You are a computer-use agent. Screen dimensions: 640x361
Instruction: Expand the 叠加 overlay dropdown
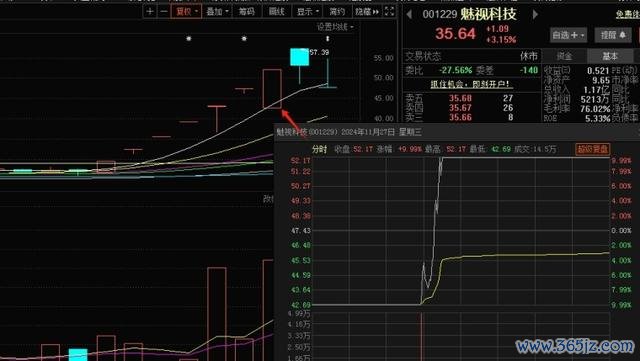pos(217,11)
